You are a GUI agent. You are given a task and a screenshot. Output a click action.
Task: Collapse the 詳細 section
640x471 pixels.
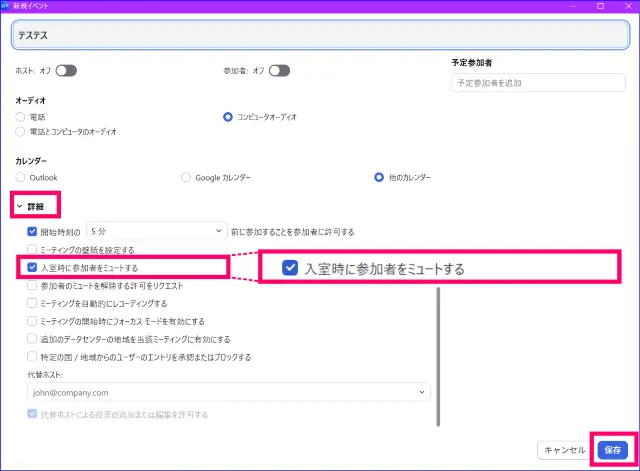[x=20, y=206]
